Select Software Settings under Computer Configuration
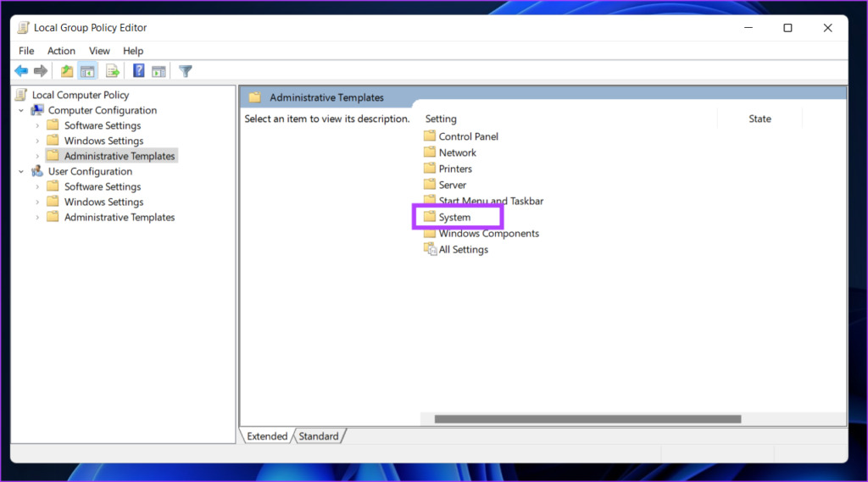The width and height of the screenshot is (868, 482). [x=103, y=125]
